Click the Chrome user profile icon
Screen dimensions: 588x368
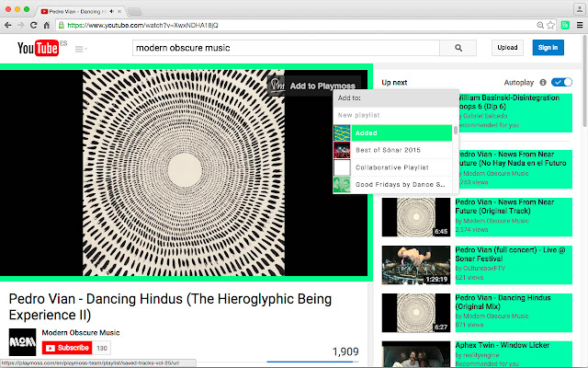(x=579, y=8)
